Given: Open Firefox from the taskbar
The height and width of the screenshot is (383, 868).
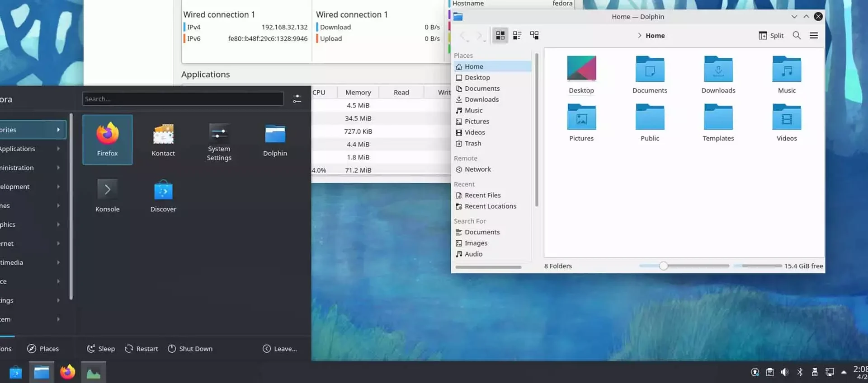Looking at the screenshot, I should pos(67,372).
